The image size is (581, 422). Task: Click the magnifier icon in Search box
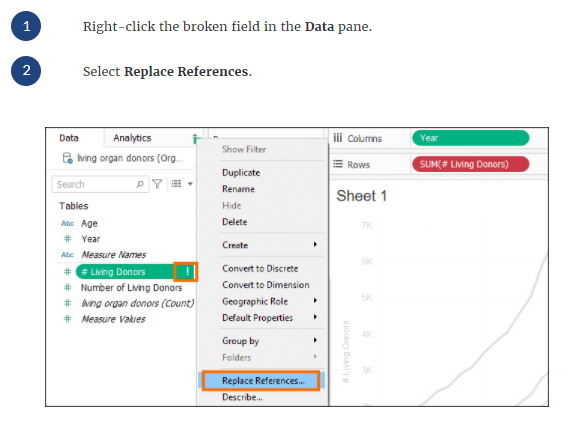point(140,184)
